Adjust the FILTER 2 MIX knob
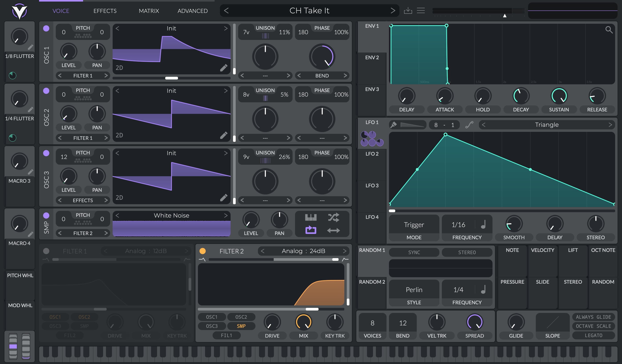 [x=303, y=322]
